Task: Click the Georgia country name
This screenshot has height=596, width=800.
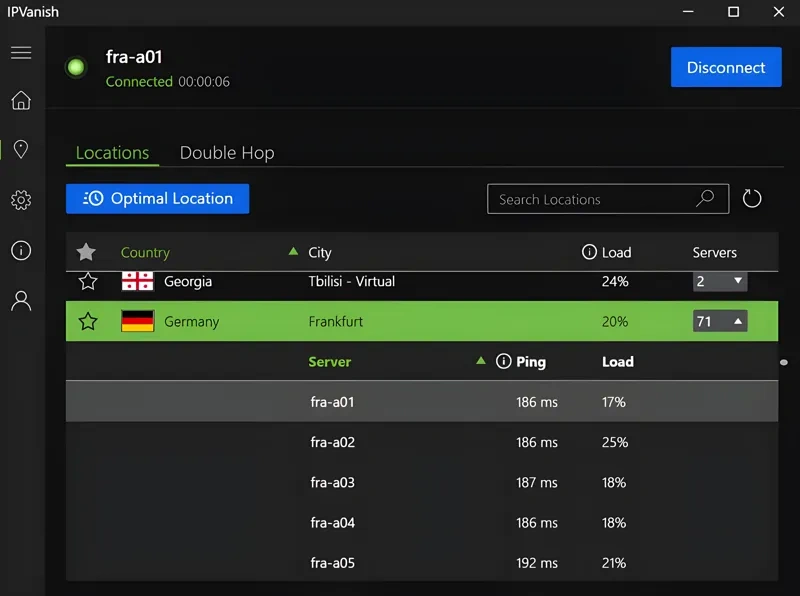Action: (x=188, y=282)
